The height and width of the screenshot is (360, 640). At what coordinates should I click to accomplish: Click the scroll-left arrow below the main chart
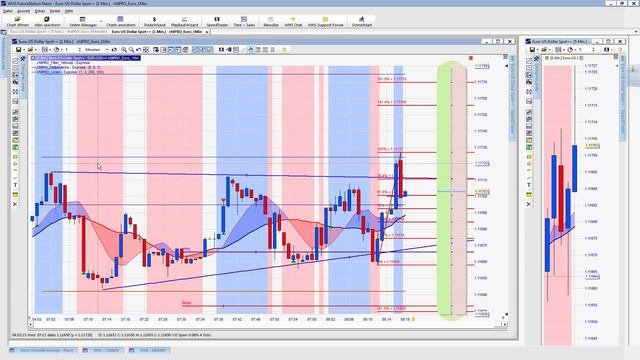30,324
